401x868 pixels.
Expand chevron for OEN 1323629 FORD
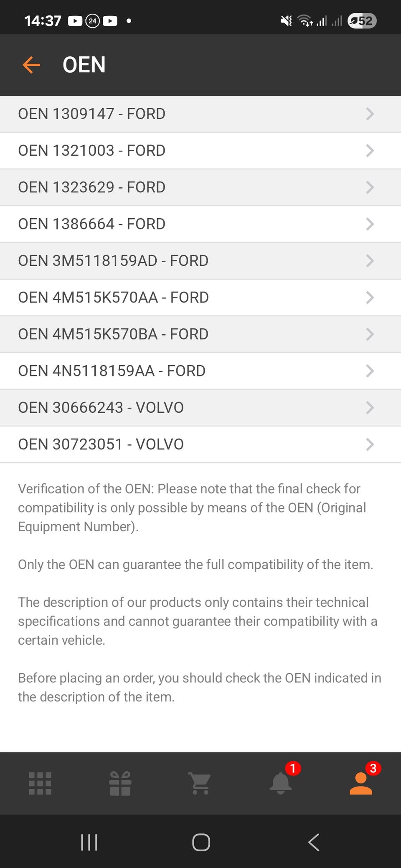pyautogui.click(x=370, y=187)
